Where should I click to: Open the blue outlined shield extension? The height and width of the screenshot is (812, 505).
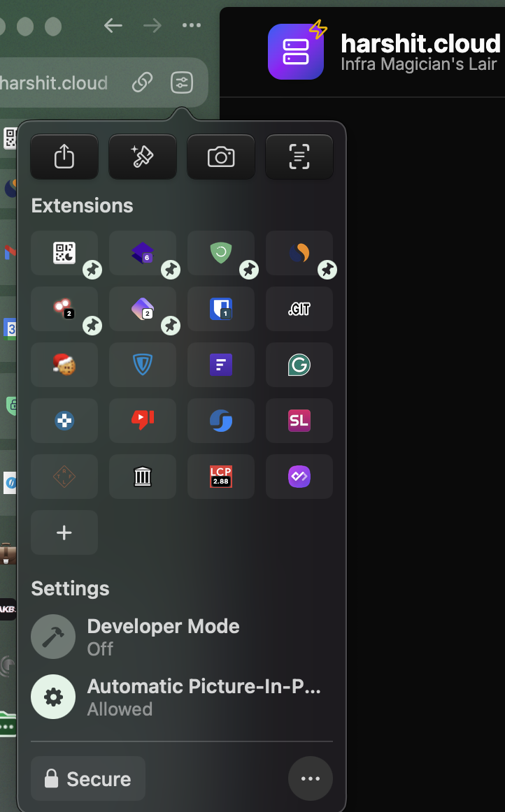click(143, 365)
